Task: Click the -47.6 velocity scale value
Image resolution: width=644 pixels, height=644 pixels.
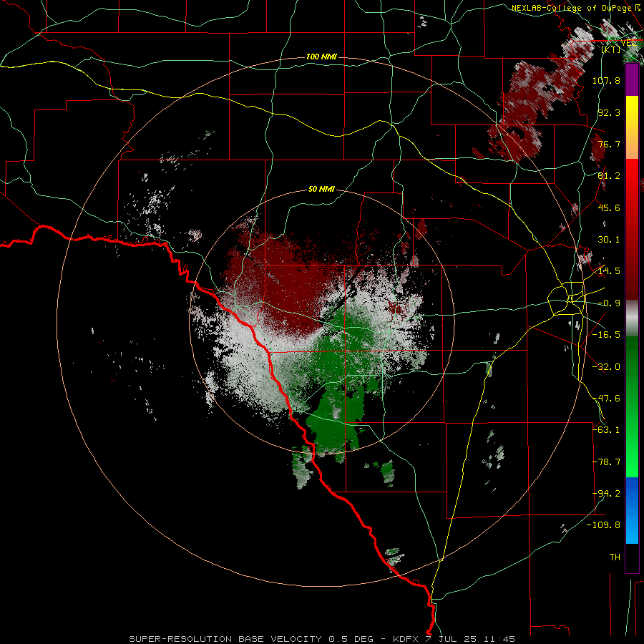Action: [606, 399]
